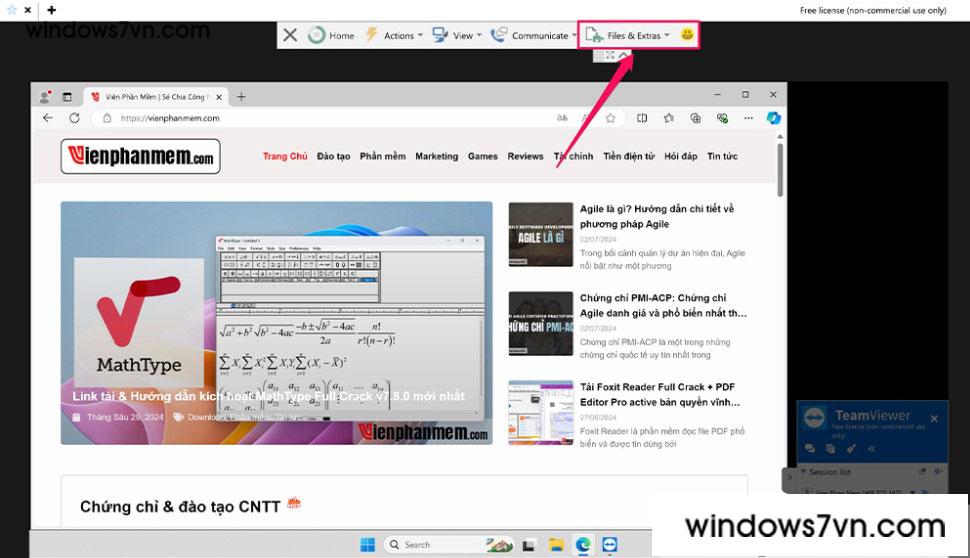Open the Foxit Reader Full Crack article
Image resolution: width=970 pixels, height=558 pixels.
659,394
